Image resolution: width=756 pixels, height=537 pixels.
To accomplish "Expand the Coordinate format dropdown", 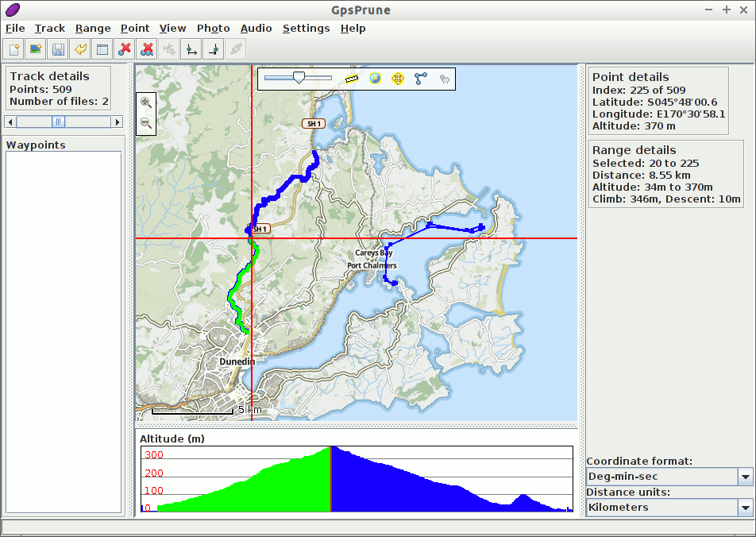I will pos(745,477).
